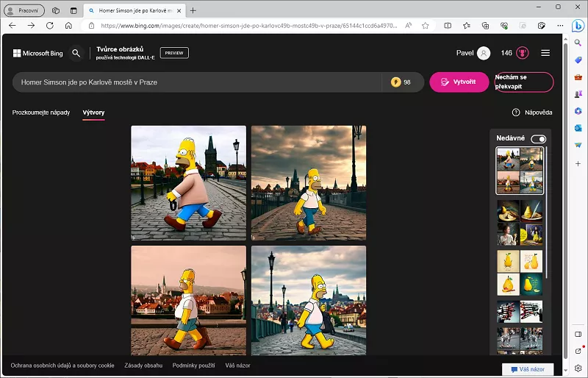Click the Nechám se překvapit button
This screenshot has height=378, width=588.
coord(523,82)
